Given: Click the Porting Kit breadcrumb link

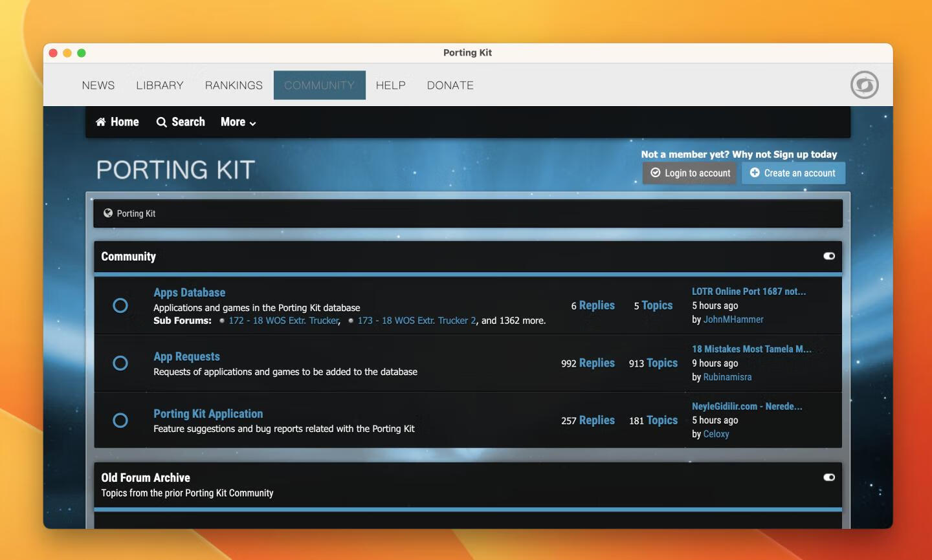Looking at the screenshot, I should pos(136,213).
